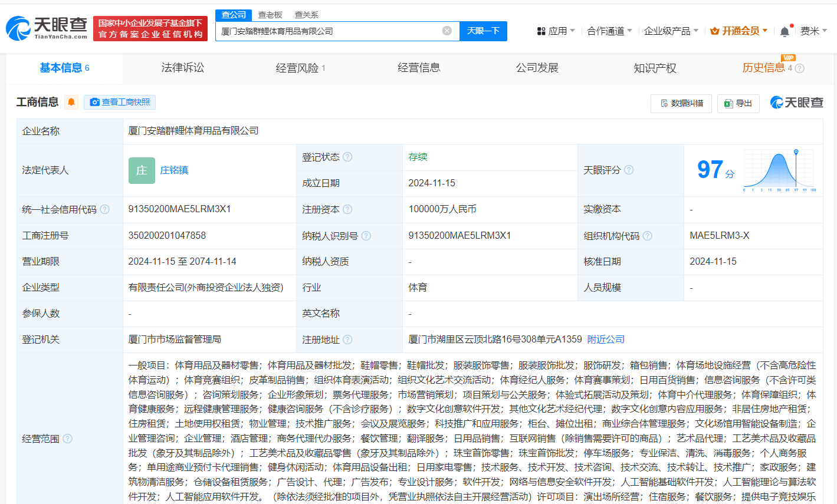Click the help icon next to 纳税人识别号
Image resolution: width=837 pixels, height=504 pixels.
(x=366, y=236)
